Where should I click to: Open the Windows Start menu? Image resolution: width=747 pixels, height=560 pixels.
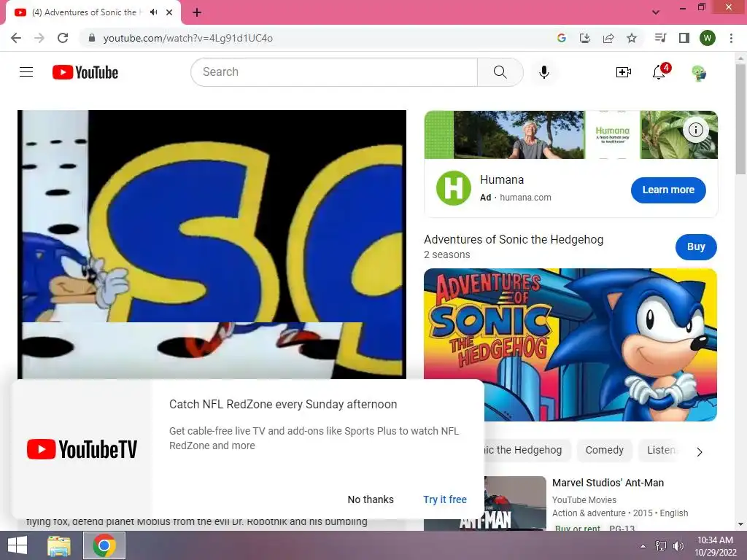[18, 545]
